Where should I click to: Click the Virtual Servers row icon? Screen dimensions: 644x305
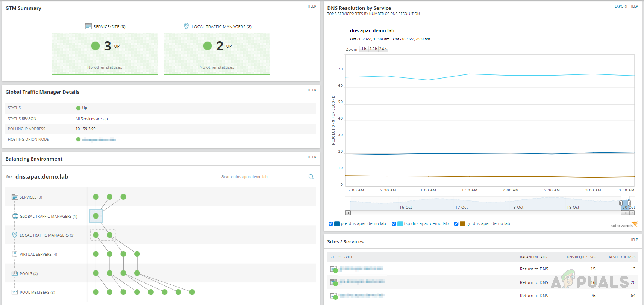tap(15, 254)
